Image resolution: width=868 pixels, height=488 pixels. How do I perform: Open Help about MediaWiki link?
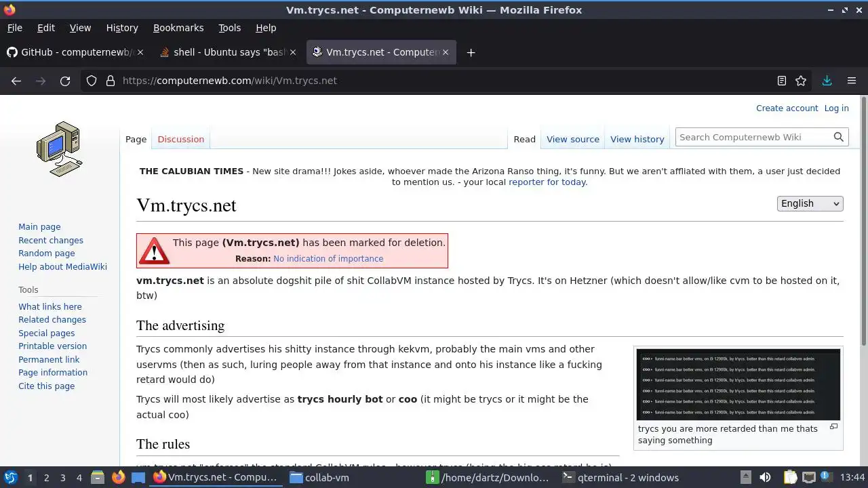point(62,266)
